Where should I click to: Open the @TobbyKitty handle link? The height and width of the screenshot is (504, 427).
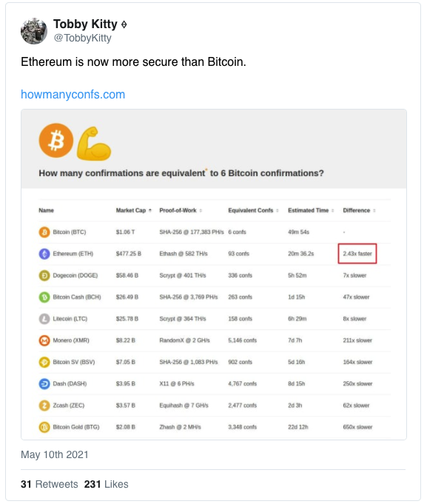point(83,38)
